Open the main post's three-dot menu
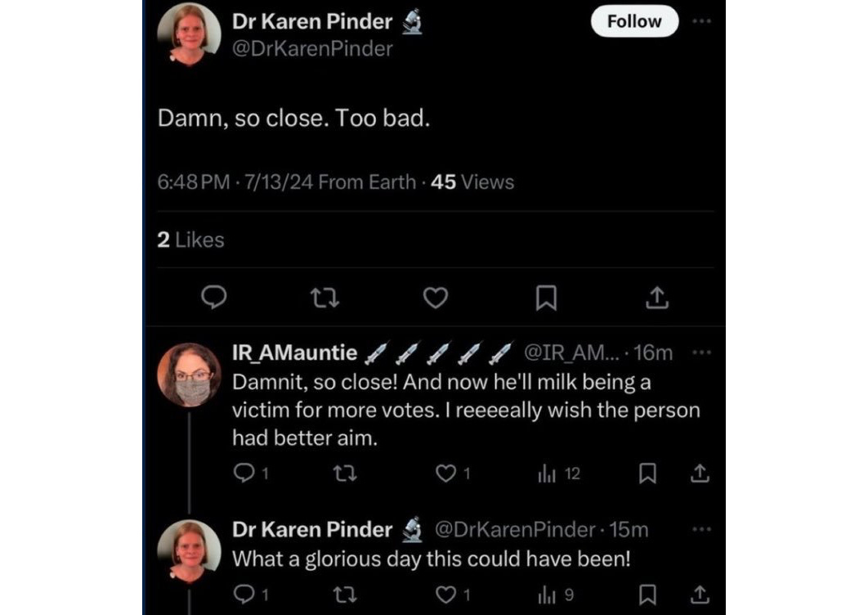868x615 pixels. pos(701,22)
